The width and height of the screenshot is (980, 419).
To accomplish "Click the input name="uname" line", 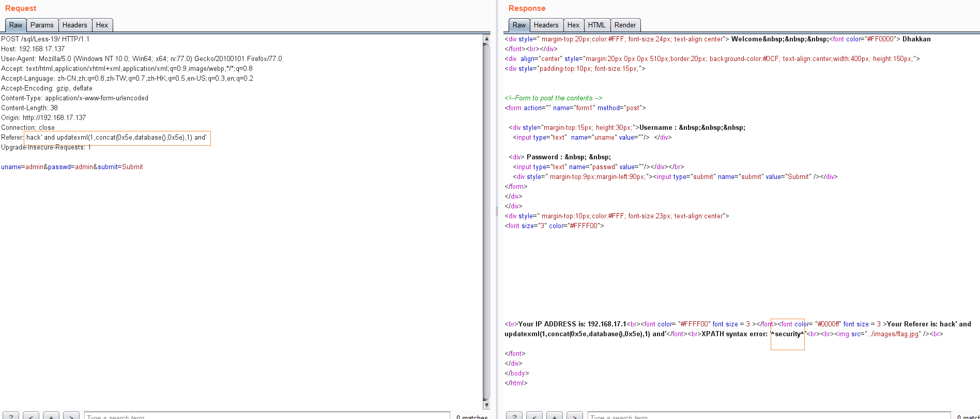I will click(x=592, y=137).
